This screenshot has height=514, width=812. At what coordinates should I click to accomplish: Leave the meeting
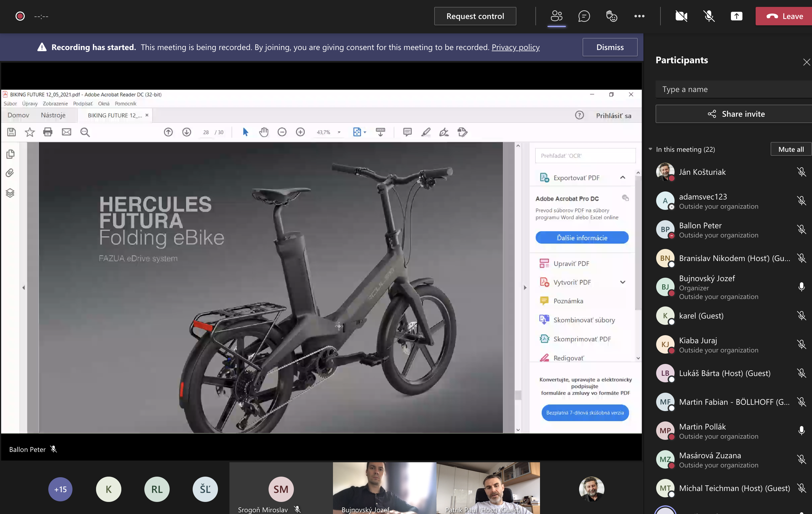click(x=784, y=16)
